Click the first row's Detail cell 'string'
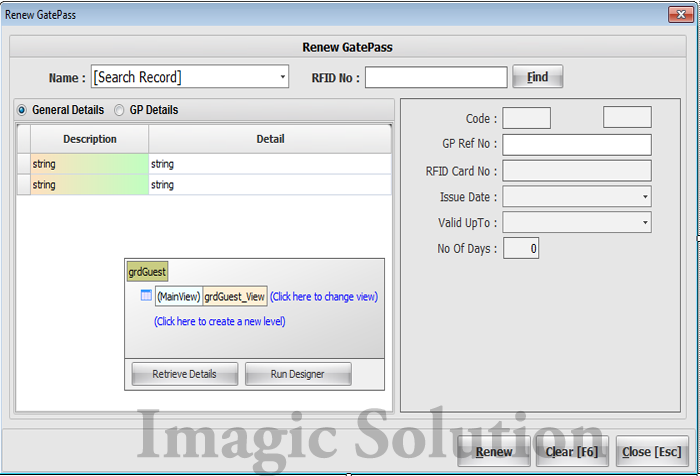This screenshot has height=476, width=700. pos(270,164)
